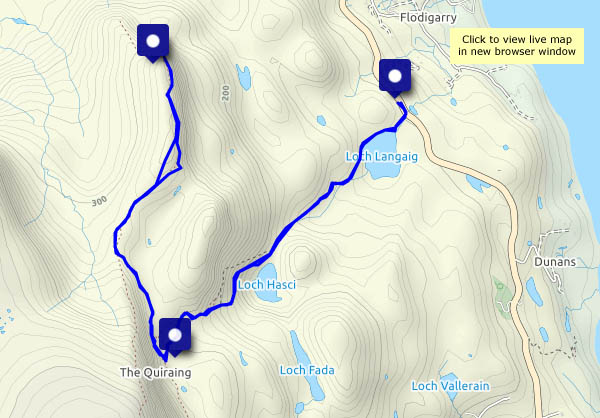Click the 200 contour elevation label

pos(226,93)
